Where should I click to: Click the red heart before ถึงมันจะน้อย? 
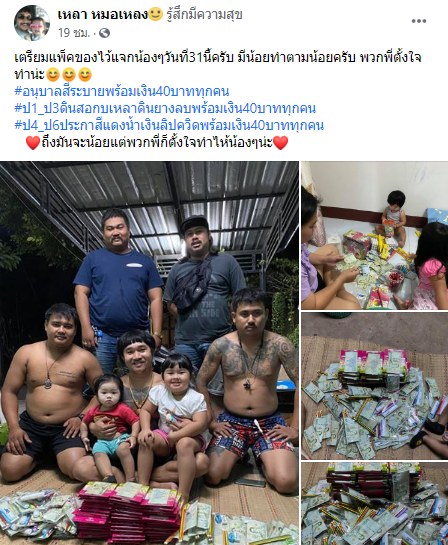(33, 143)
